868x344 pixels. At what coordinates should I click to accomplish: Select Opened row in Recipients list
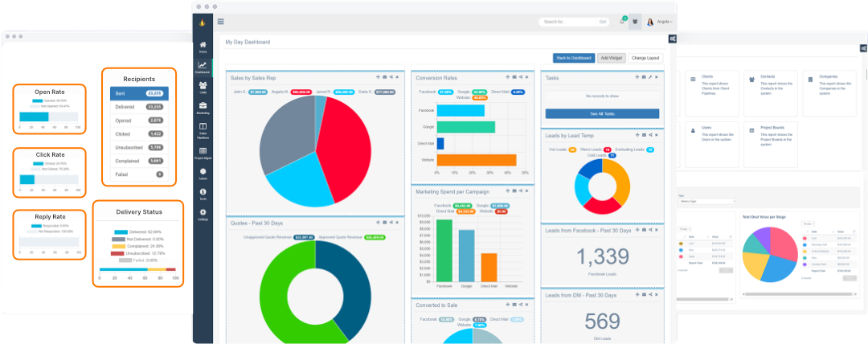pos(140,121)
